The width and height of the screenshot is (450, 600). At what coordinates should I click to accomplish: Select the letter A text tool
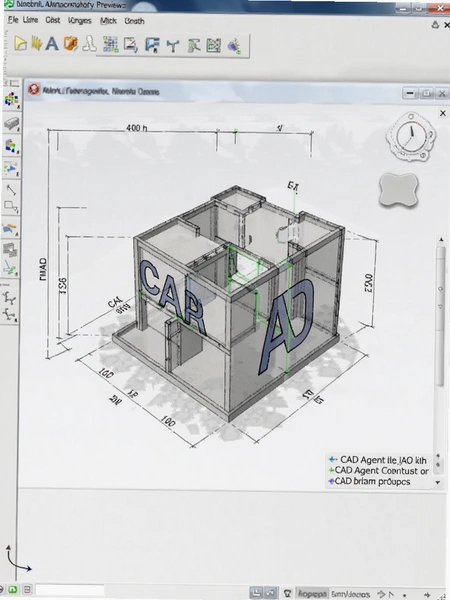coord(52,44)
